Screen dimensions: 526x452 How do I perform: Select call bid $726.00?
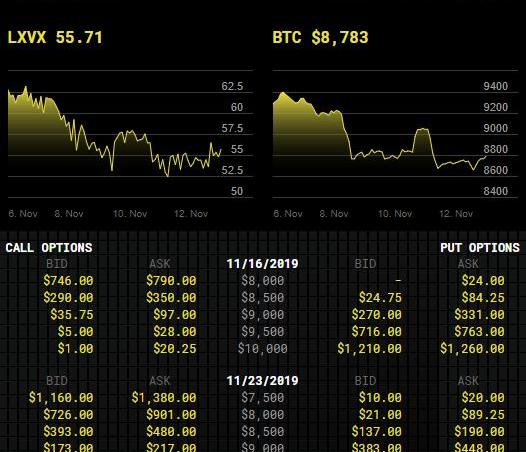pyautogui.click(x=68, y=415)
